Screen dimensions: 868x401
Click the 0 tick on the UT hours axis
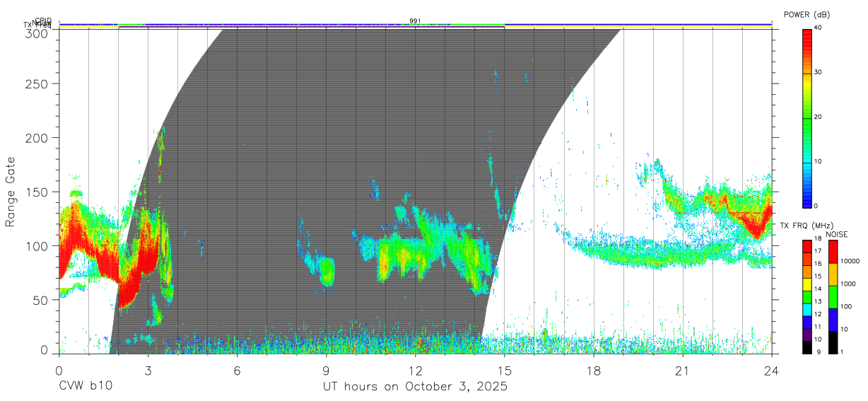click(59, 371)
